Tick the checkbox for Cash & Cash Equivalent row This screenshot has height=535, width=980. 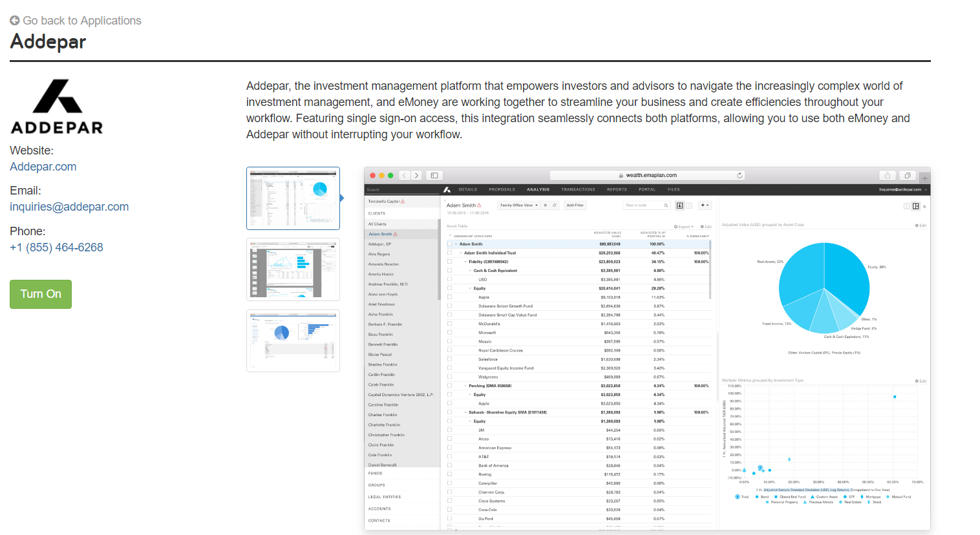pyautogui.click(x=449, y=270)
